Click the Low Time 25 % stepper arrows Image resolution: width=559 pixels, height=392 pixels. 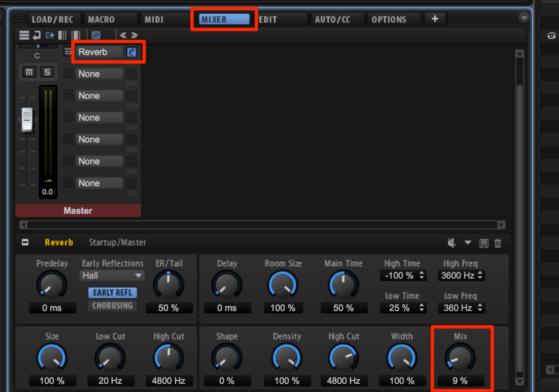click(422, 308)
